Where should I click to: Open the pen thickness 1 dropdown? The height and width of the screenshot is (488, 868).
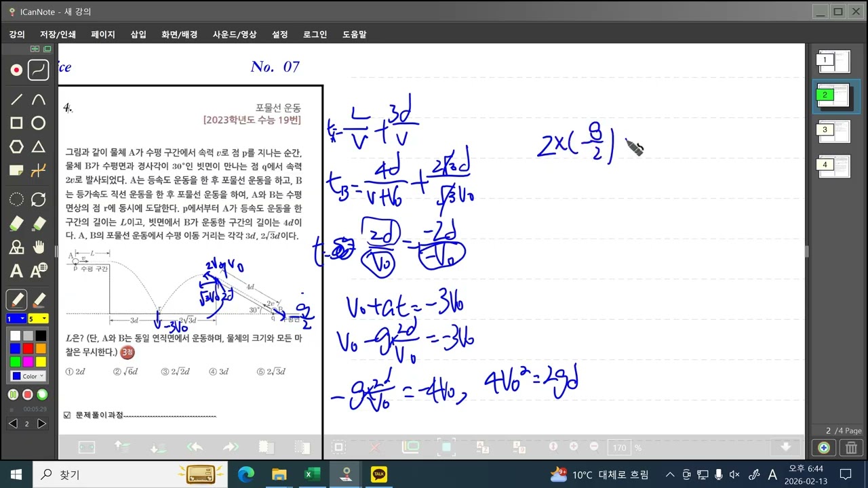click(16, 319)
